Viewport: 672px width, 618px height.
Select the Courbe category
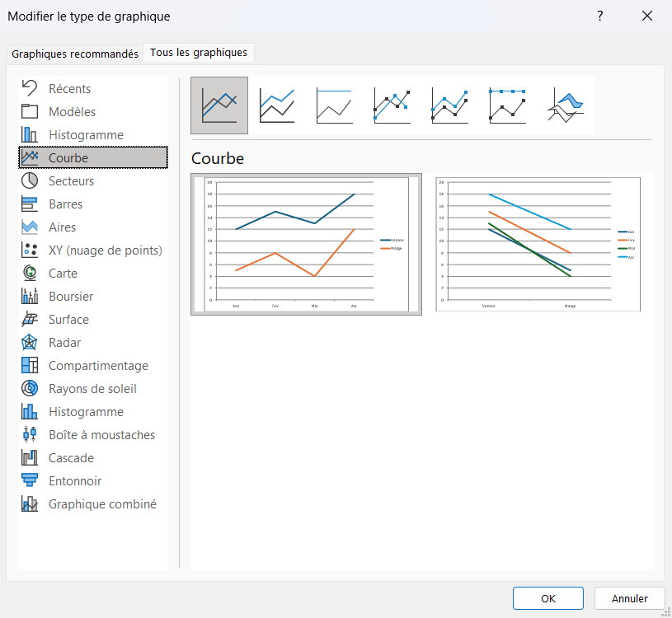(93, 157)
